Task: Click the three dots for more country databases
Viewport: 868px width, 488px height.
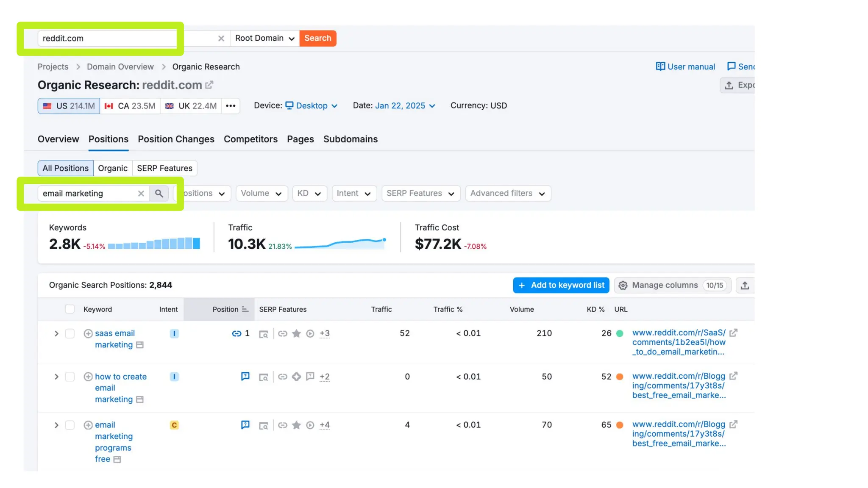Action: tap(231, 106)
